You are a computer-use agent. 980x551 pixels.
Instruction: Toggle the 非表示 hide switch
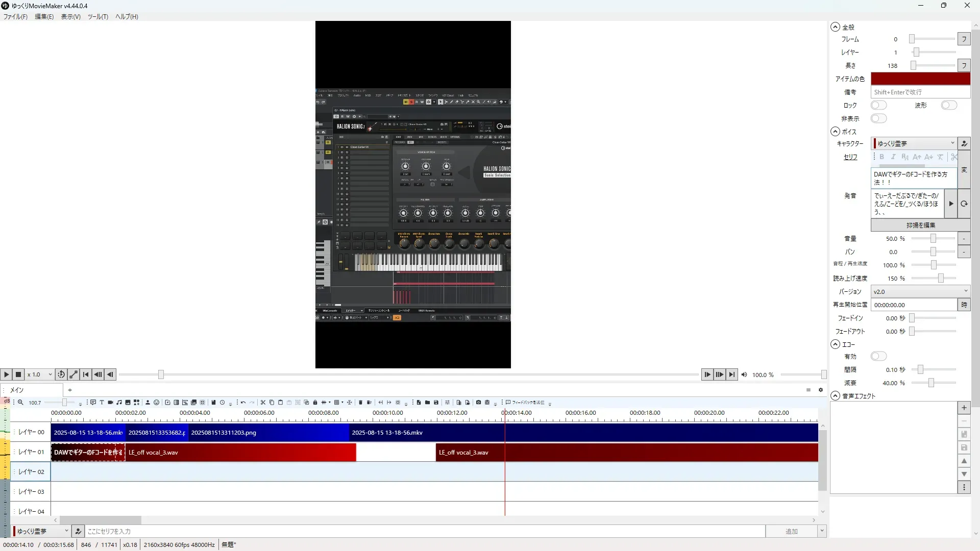(878, 118)
